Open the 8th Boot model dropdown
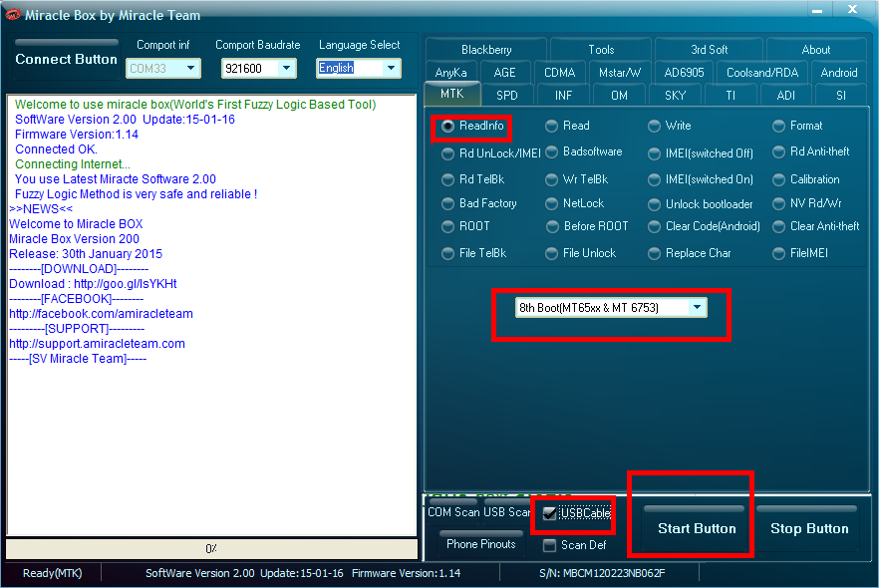The width and height of the screenshot is (879, 588). pyautogui.click(x=611, y=308)
